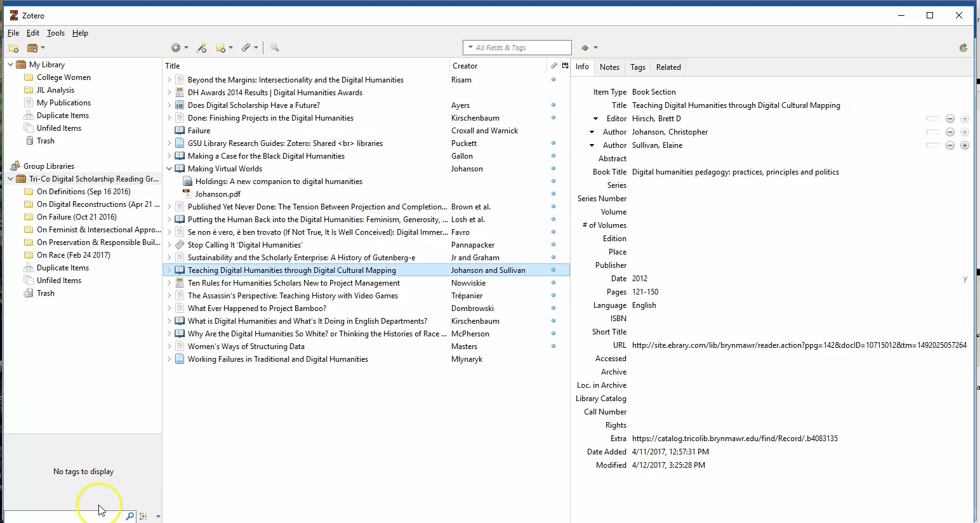Click magnifier icon in tag filter box
This screenshot has width=980, height=523.
(130, 516)
